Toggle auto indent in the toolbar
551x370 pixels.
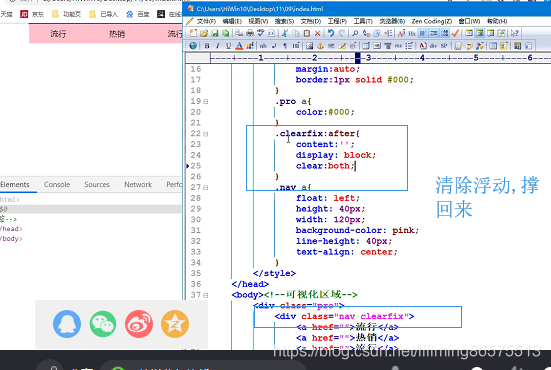tap(434, 33)
